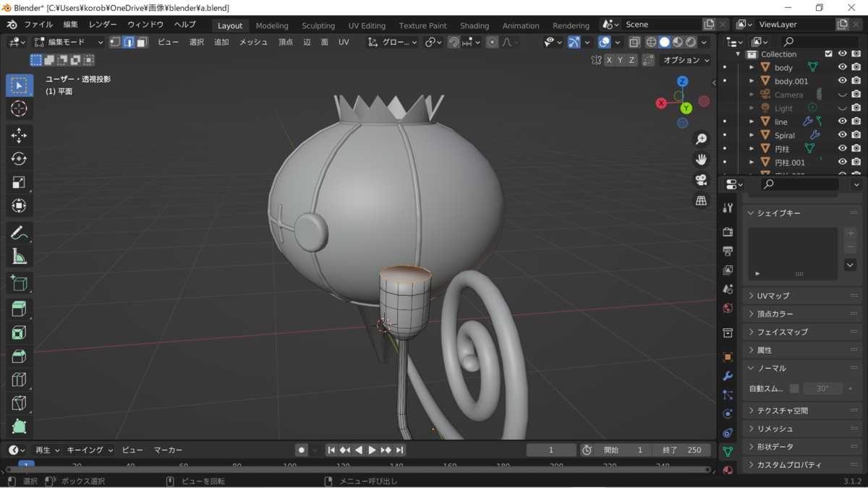This screenshot has height=488, width=868.
Task: Select the Knife tool
Action: [x=20, y=403]
